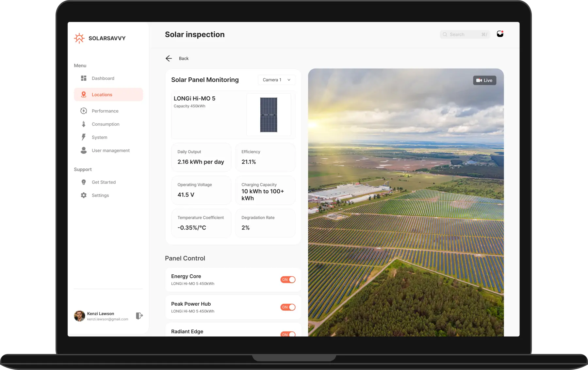Go back using the Back arrow
588x370 pixels.
pyautogui.click(x=169, y=58)
